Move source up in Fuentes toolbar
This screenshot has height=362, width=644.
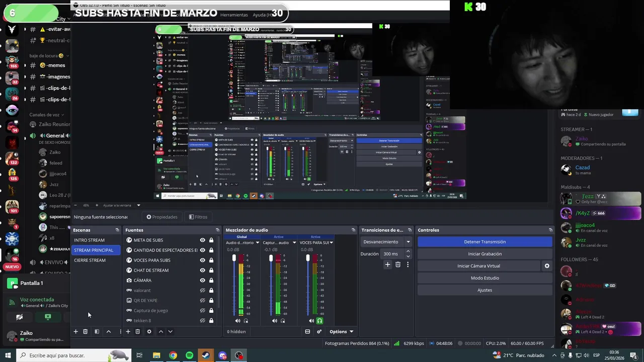pos(161,331)
